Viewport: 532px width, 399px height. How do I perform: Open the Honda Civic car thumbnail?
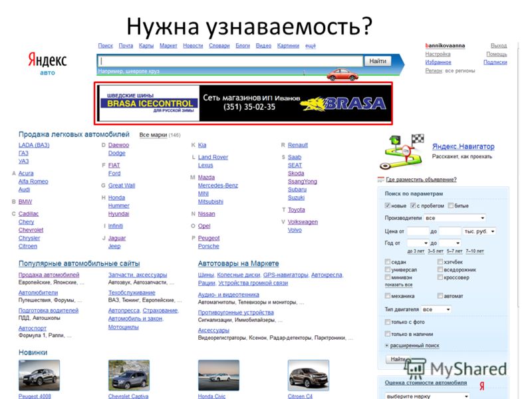[x=219, y=375]
